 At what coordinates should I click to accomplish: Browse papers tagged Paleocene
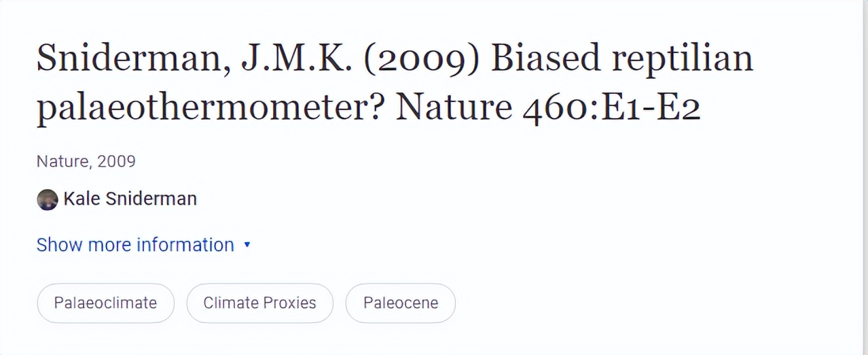(x=400, y=303)
